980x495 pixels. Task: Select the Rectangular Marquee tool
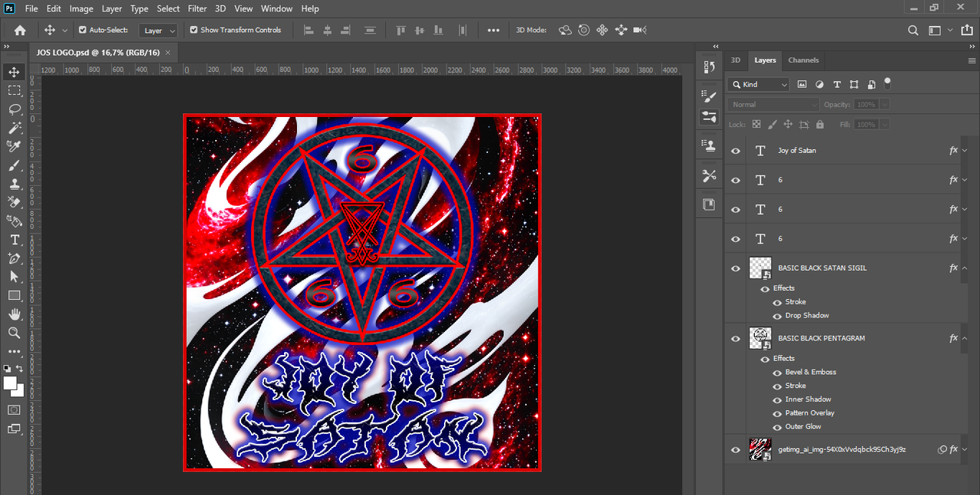[x=15, y=90]
